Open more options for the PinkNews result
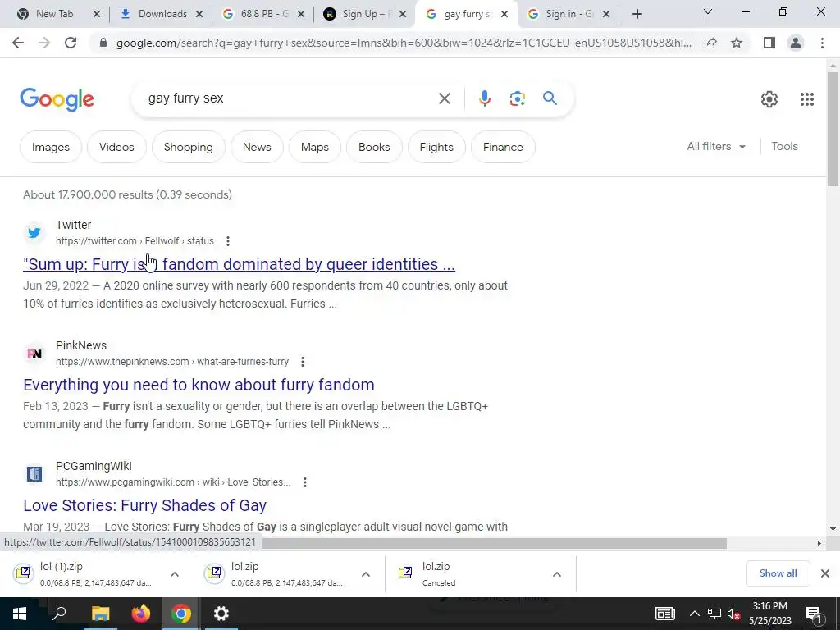The height and width of the screenshot is (630, 840). point(302,362)
